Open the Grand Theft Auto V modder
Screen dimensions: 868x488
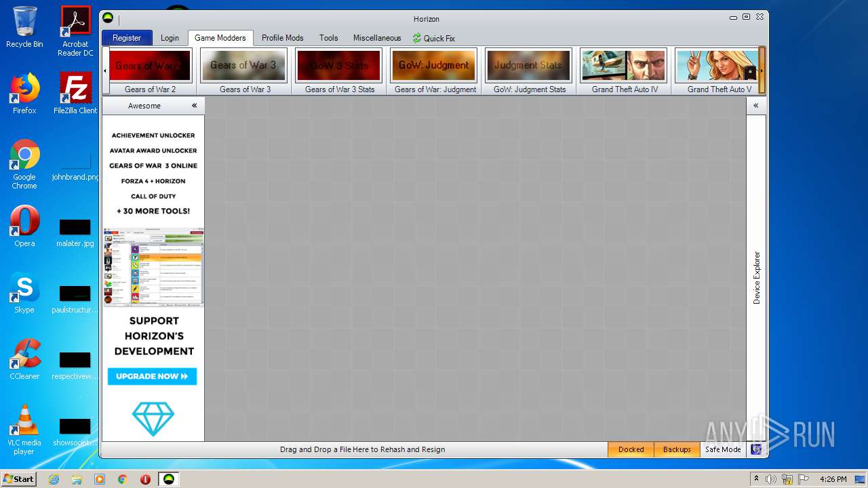717,71
